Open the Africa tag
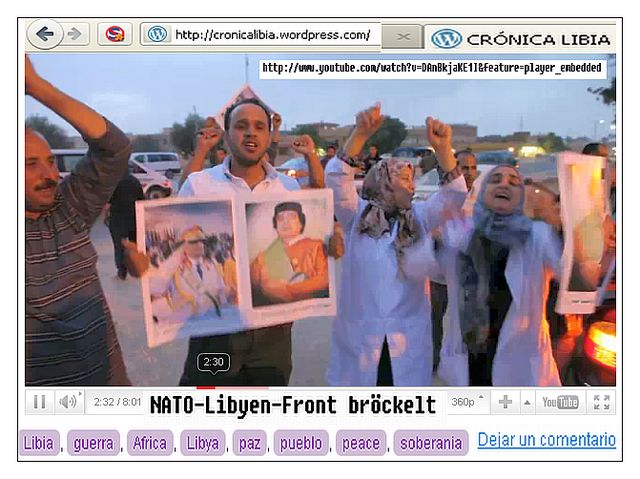 [x=150, y=443]
